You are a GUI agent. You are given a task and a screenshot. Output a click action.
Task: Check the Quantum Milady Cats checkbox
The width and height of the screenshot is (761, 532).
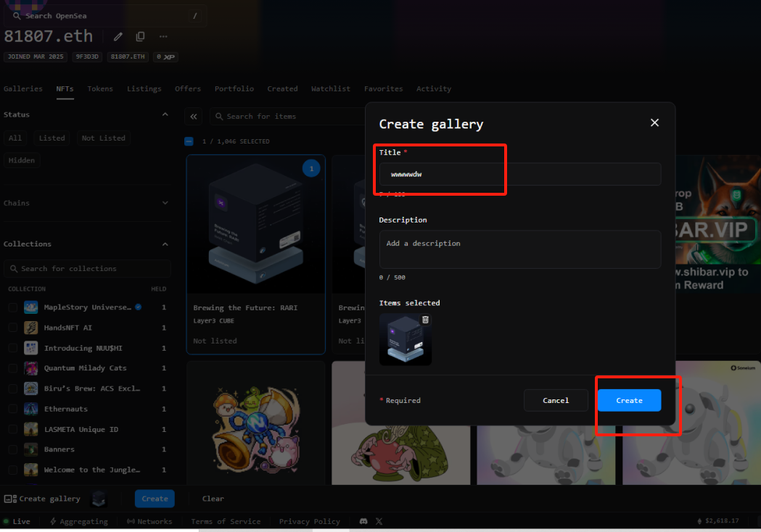pyautogui.click(x=13, y=368)
